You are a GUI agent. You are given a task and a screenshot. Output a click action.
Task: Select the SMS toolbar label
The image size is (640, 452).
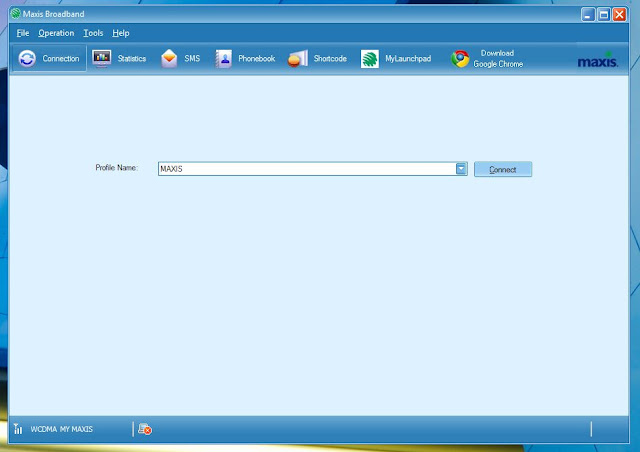192,59
